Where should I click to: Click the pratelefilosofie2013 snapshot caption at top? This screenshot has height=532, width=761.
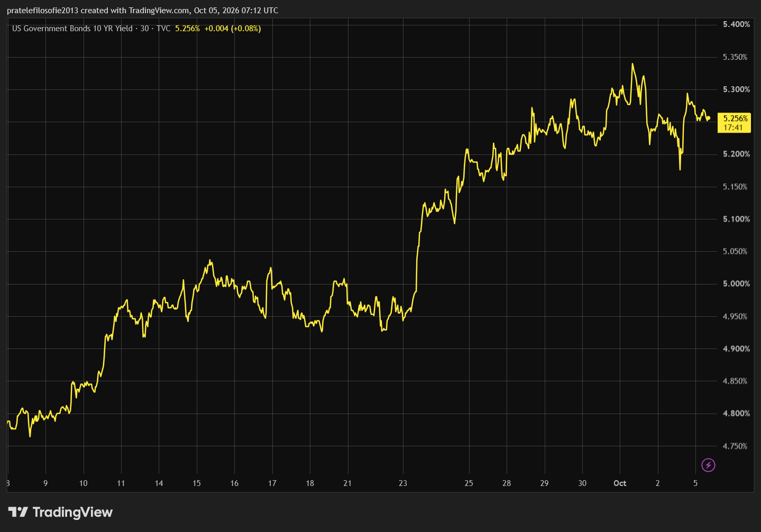(142, 11)
